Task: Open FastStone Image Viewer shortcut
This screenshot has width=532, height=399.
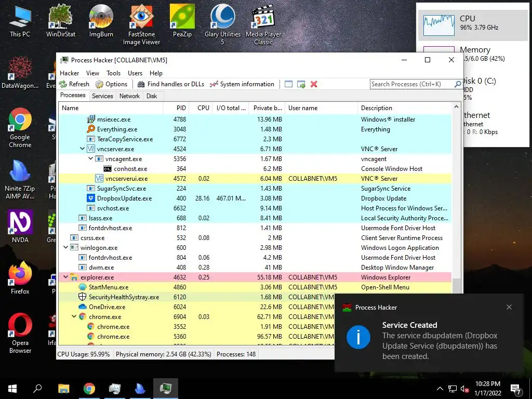Action: (141, 24)
